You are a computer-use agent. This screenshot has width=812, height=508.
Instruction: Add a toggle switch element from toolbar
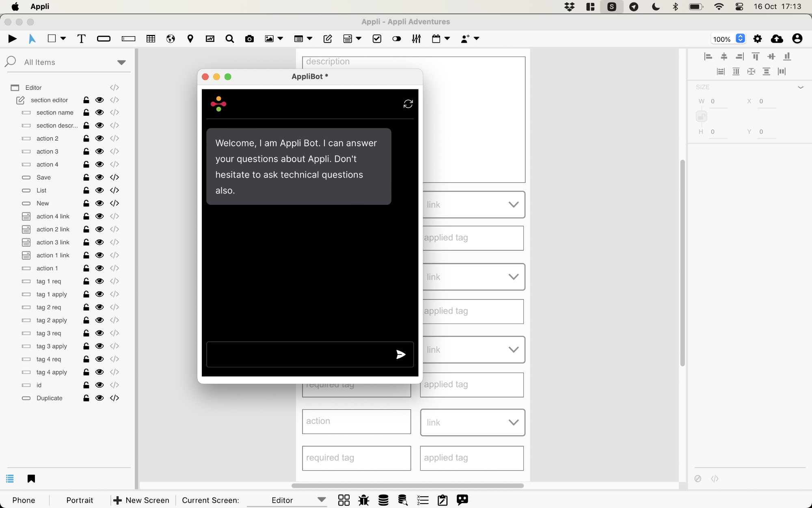(x=397, y=39)
